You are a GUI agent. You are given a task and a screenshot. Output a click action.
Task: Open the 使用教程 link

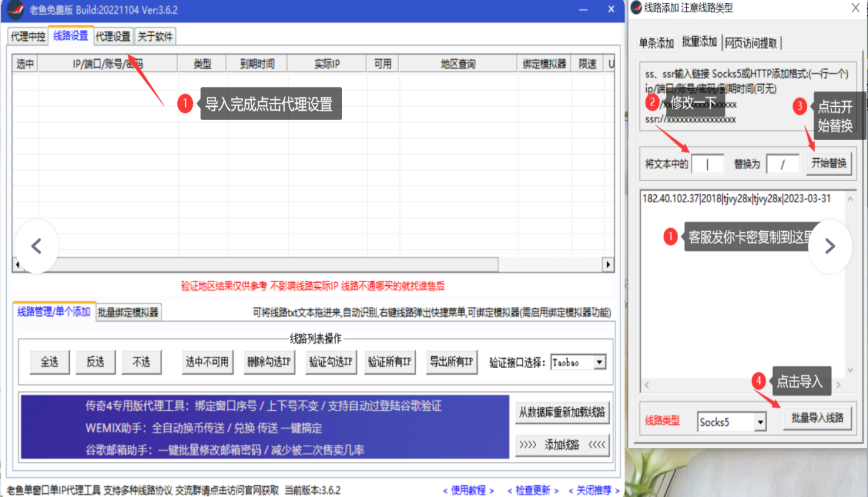pyautogui.click(x=468, y=491)
